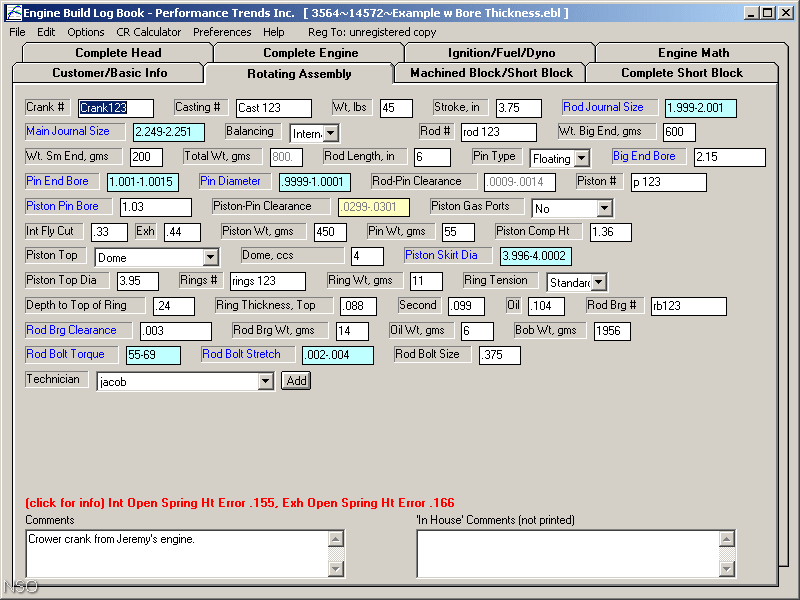
Task: Switch to the Complete Engine tab
Action: [310, 53]
